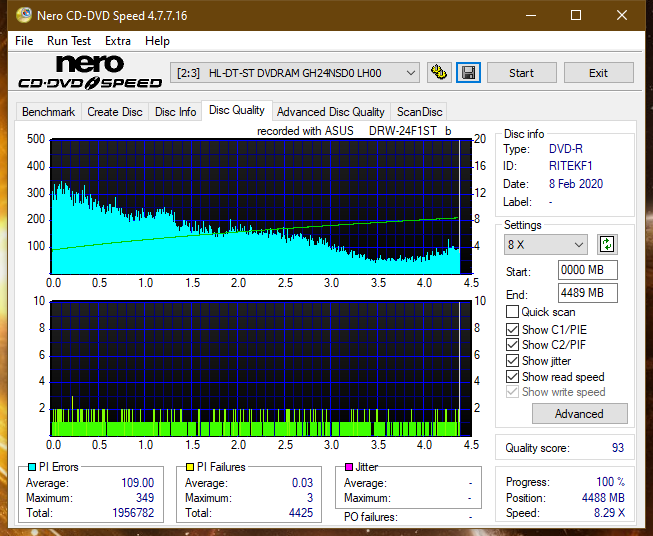Click the disc ID text RITEKF1
The height and width of the screenshot is (536, 653).
[571, 166]
